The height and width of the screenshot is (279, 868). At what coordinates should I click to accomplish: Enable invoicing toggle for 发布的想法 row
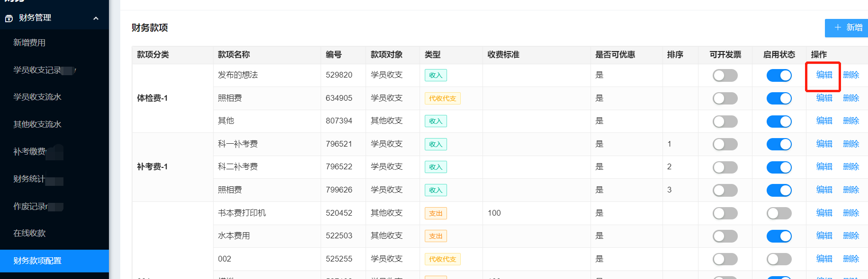[x=725, y=75]
